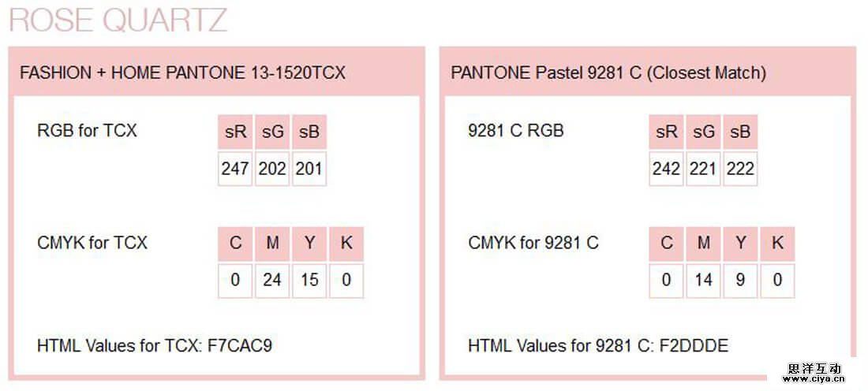The width and height of the screenshot is (868, 391).
Task: Select the PANTONE Pastel 9281 C header
Action: 608,73
